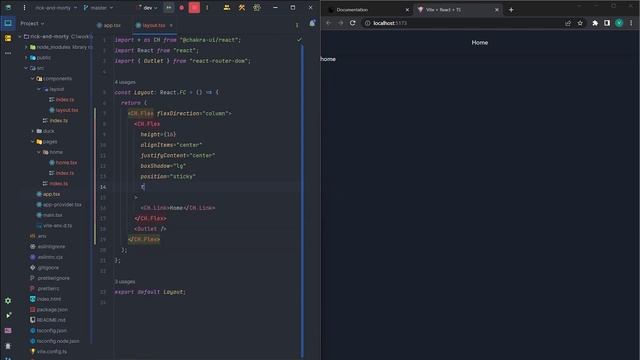Reload the localhost page in browser
Viewport: 640px width, 360px height.
[x=353, y=23]
